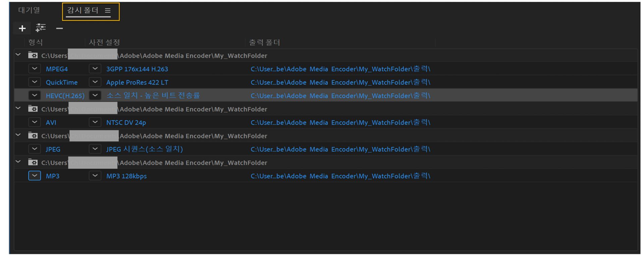The height and width of the screenshot is (265, 644).
Task: Click the plus icon to add watch folder
Action: 22,28
